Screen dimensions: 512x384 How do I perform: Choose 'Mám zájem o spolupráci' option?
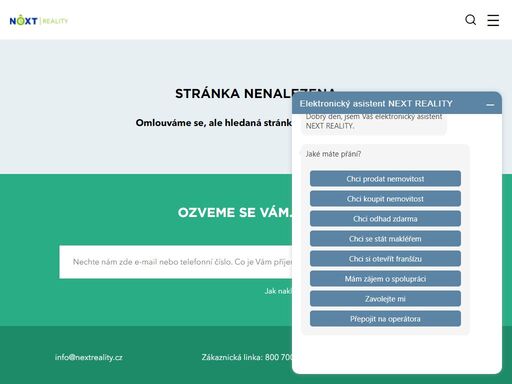[385, 279]
